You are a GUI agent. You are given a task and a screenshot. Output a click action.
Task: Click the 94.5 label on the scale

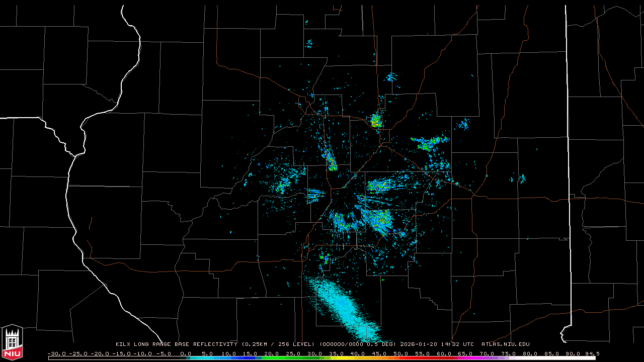pos(591,353)
